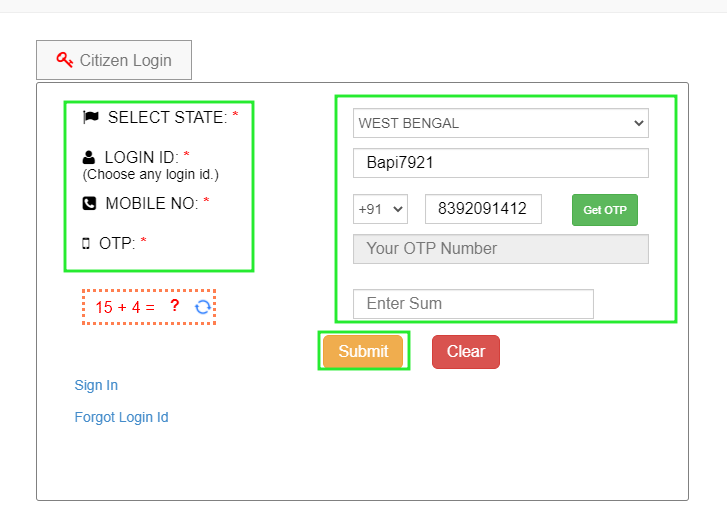Submit the login form
Image resolution: width=727 pixels, height=527 pixels.
click(x=363, y=351)
